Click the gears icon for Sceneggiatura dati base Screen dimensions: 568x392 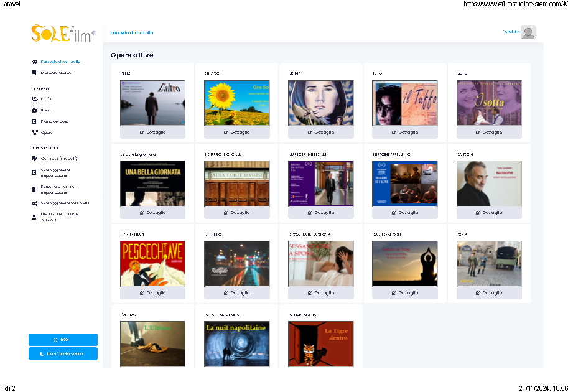(x=34, y=203)
